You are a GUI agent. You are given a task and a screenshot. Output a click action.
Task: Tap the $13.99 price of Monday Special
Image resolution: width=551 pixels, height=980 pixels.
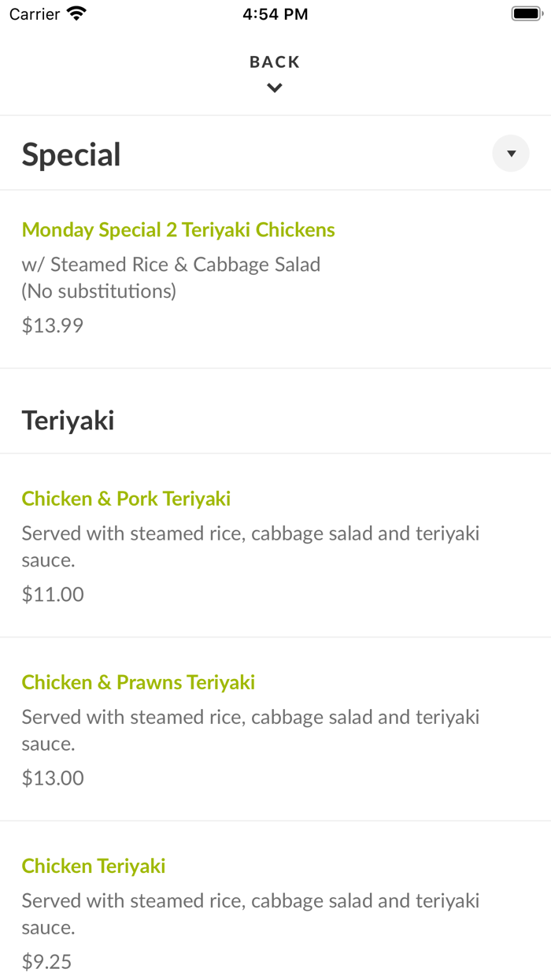pyautogui.click(x=52, y=325)
